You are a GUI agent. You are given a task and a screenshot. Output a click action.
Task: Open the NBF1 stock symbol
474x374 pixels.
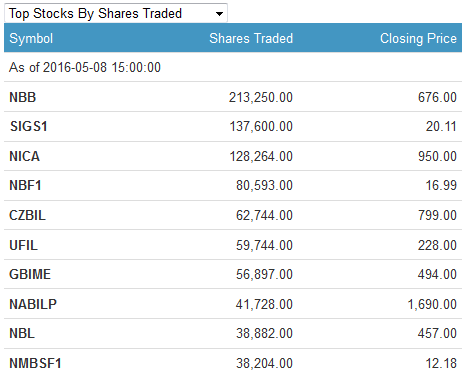click(25, 185)
